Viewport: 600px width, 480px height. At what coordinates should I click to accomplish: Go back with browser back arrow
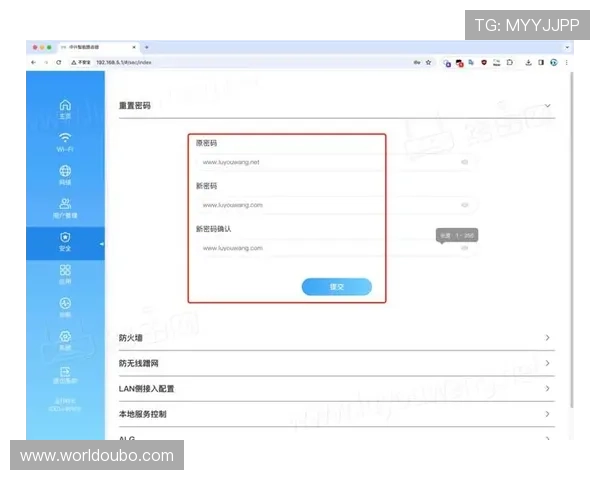click(34, 62)
